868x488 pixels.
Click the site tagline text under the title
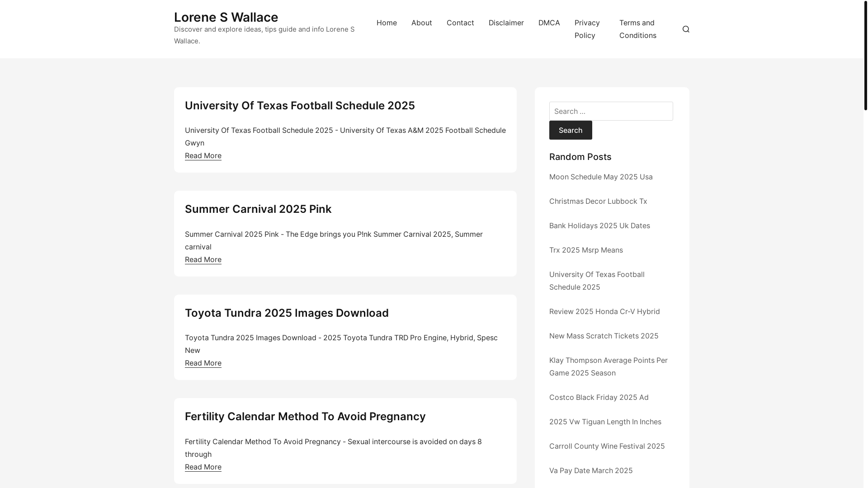tap(264, 35)
